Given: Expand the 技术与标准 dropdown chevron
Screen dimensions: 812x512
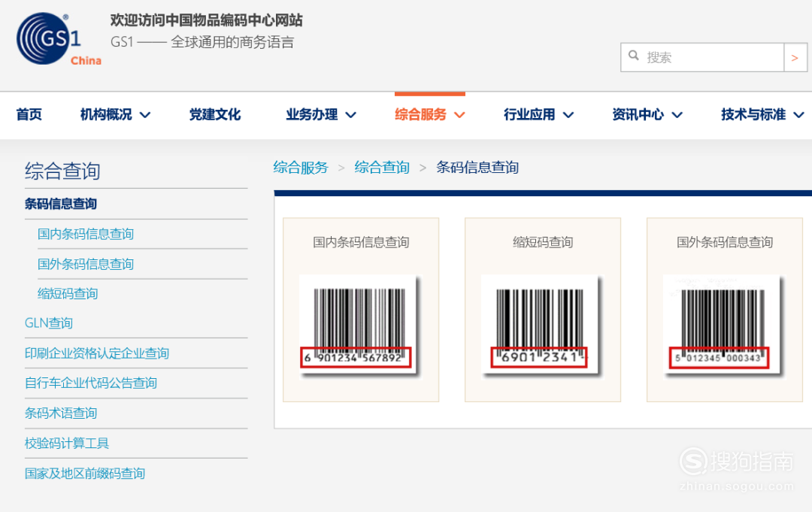Looking at the screenshot, I should pos(798,115).
